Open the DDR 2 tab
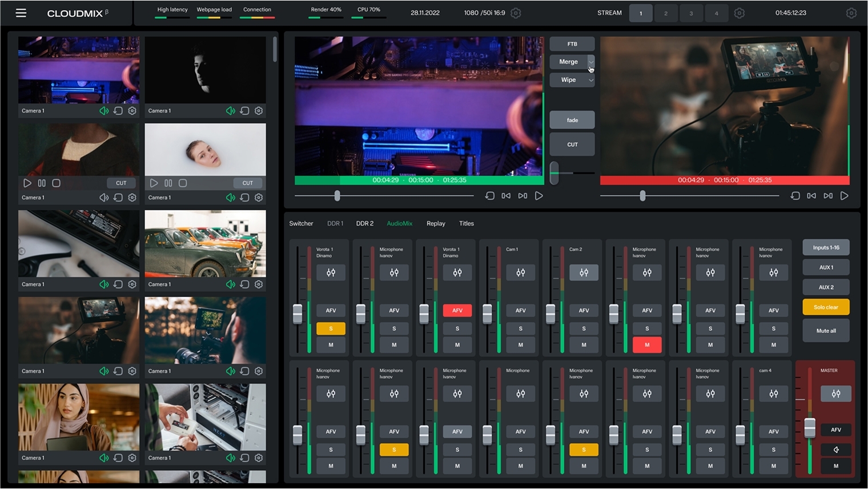The height and width of the screenshot is (489, 868). pyautogui.click(x=365, y=223)
